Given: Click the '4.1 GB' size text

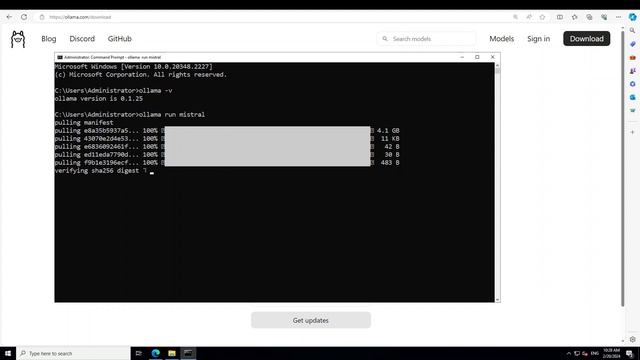Looking at the screenshot, I should click(388, 131).
